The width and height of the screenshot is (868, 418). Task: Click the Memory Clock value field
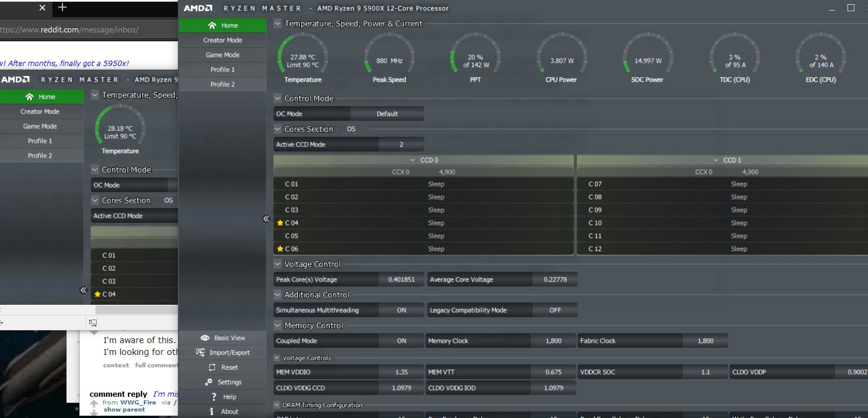(x=553, y=341)
